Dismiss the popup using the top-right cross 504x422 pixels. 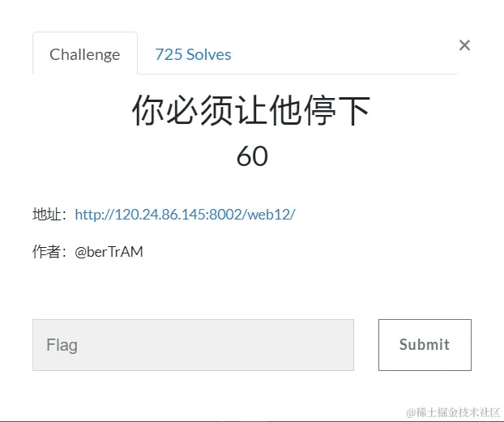click(x=464, y=45)
